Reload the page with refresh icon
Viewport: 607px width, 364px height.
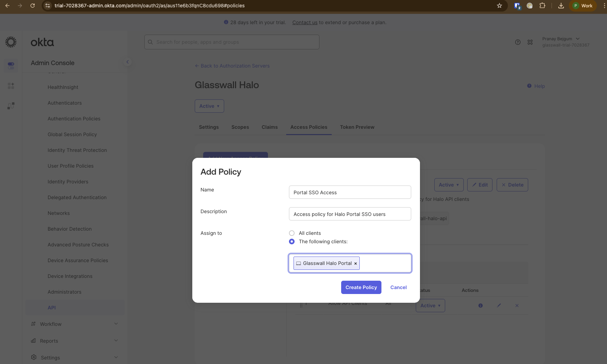(x=33, y=6)
